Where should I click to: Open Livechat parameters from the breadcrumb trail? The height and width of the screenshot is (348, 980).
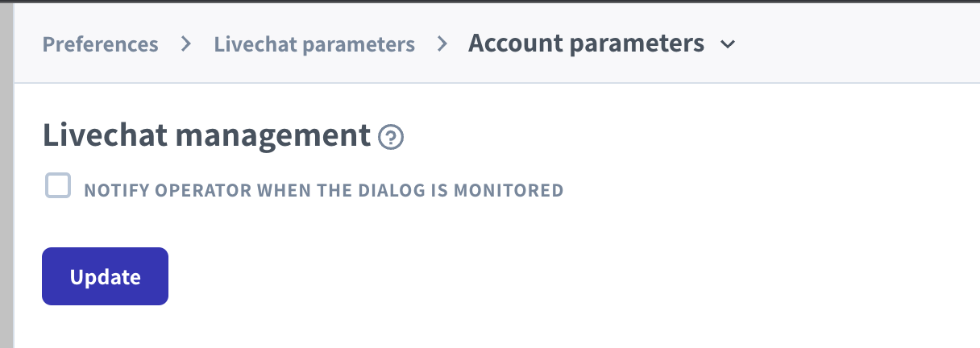coord(314,44)
